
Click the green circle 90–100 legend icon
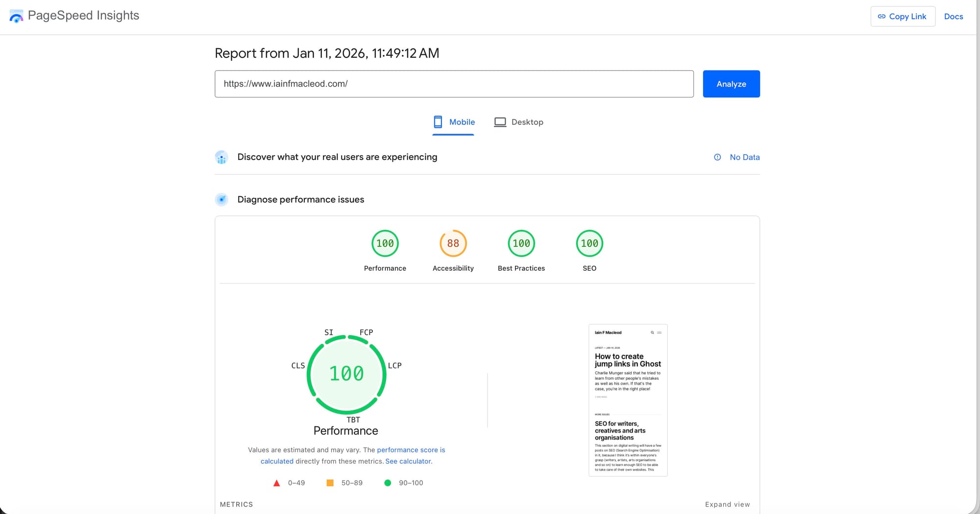point(388,483)
